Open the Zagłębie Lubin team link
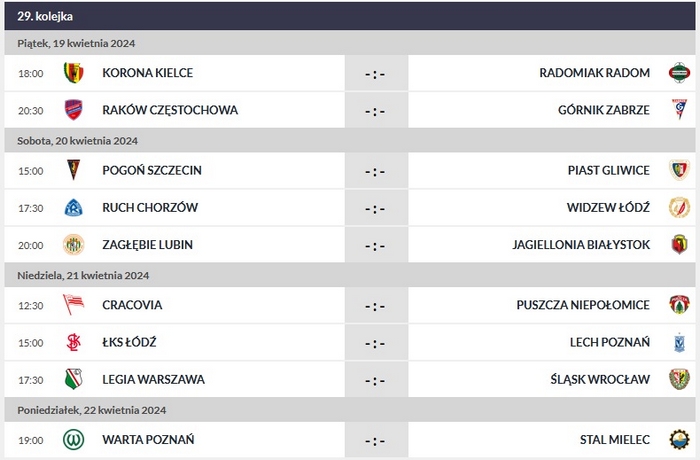This screenshot has width=700, height=460. [x=148, y=245]
